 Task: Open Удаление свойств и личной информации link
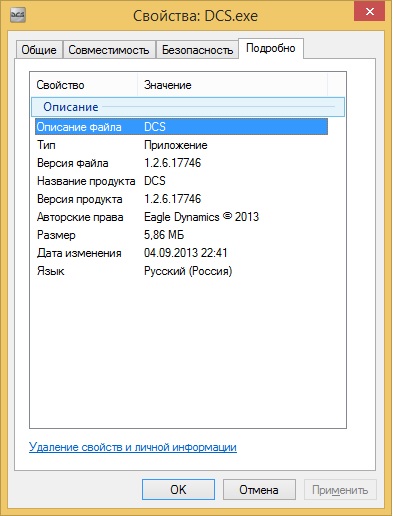point(133,447)
